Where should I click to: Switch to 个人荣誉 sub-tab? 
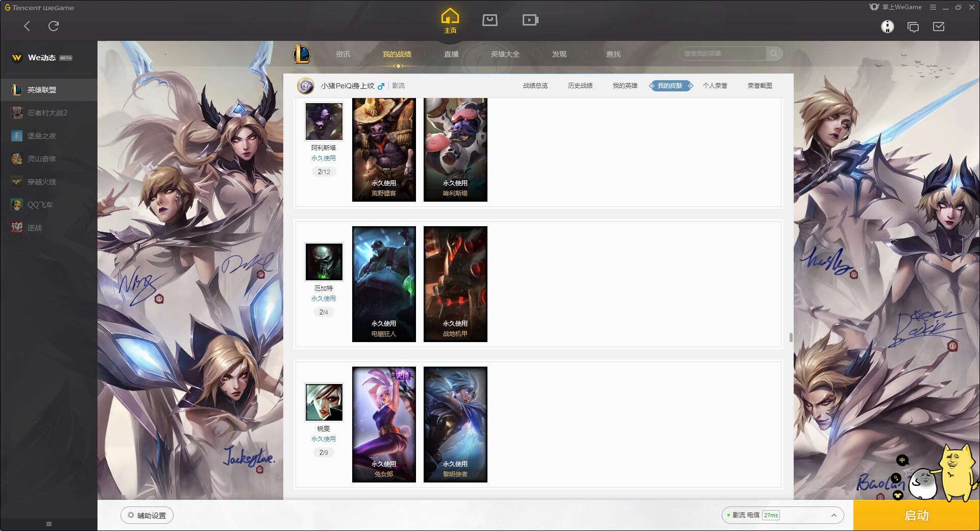point(715,86)
